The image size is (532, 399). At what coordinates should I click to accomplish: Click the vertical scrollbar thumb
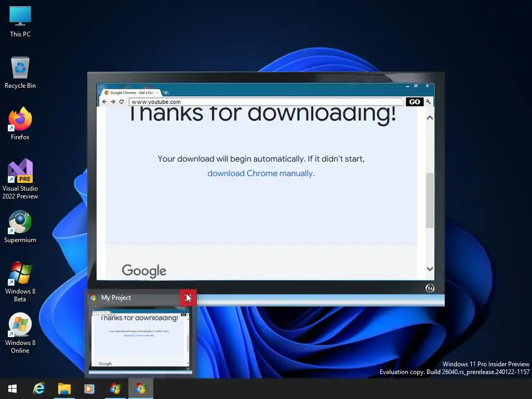click(x=430, y=201)
